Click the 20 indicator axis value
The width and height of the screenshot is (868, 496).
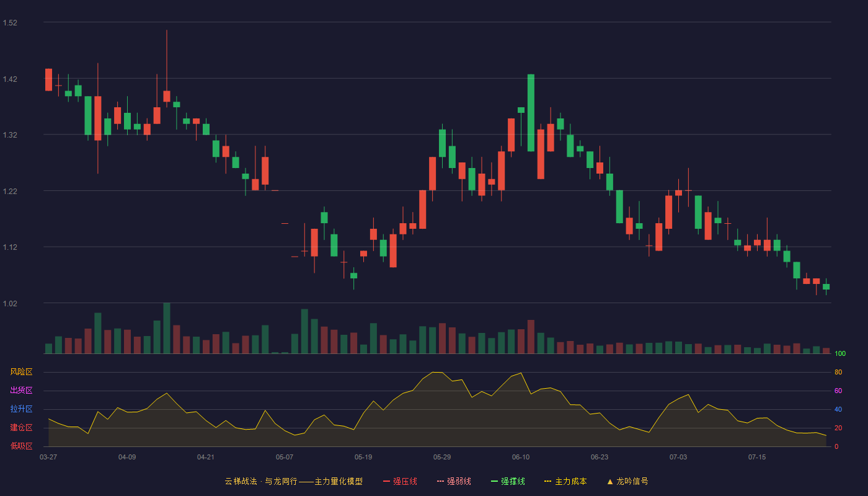pos(838,428)
